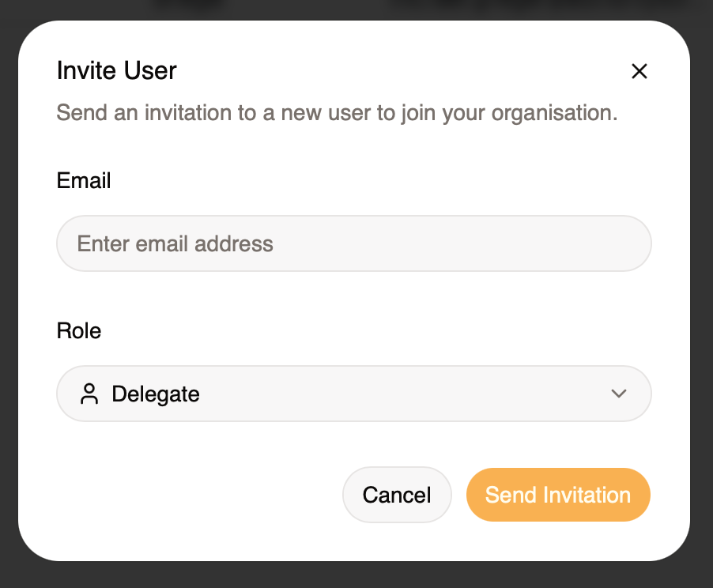Screen dimensions: 713x588
Task: Click the X icon to dismiss Invite User
Action: [639, 71]
